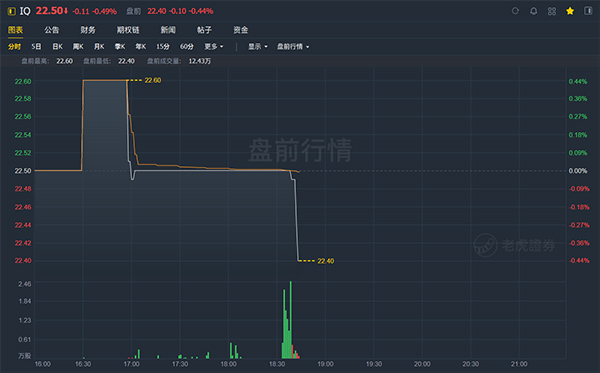Click the IQ stock badge icon

pyautogui.click(x=11, y=11)
